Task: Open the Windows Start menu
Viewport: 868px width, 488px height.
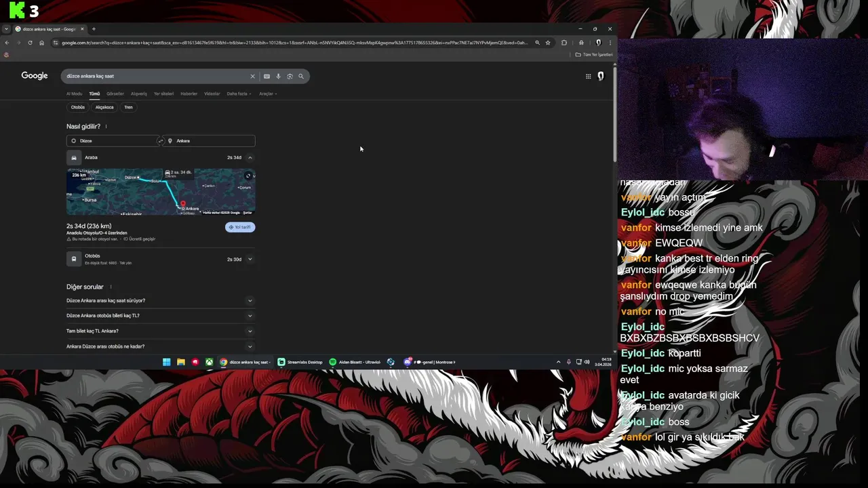Action: click(x=167, y=362)
